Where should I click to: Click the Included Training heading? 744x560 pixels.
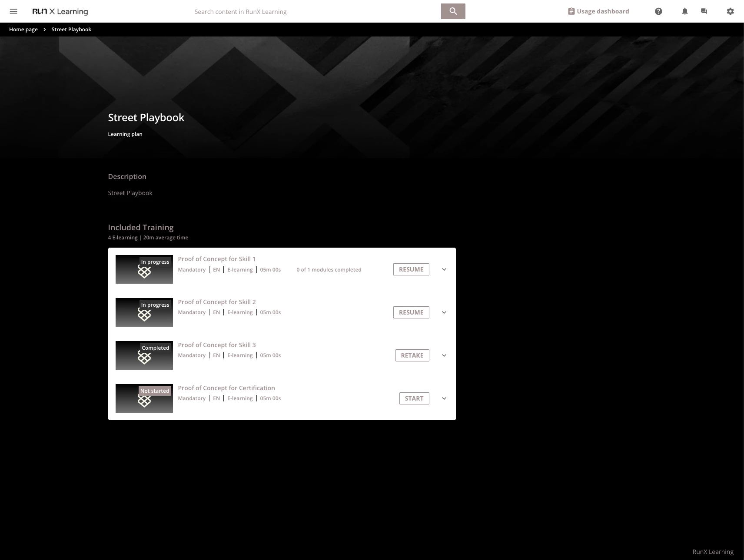coord(141,227)
